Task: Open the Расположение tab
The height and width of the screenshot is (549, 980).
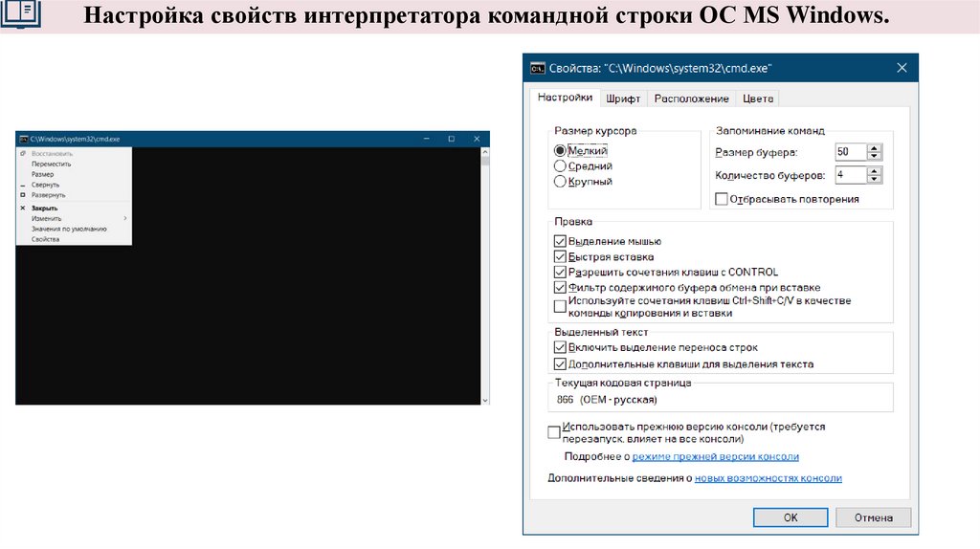Action: (691, 99)
